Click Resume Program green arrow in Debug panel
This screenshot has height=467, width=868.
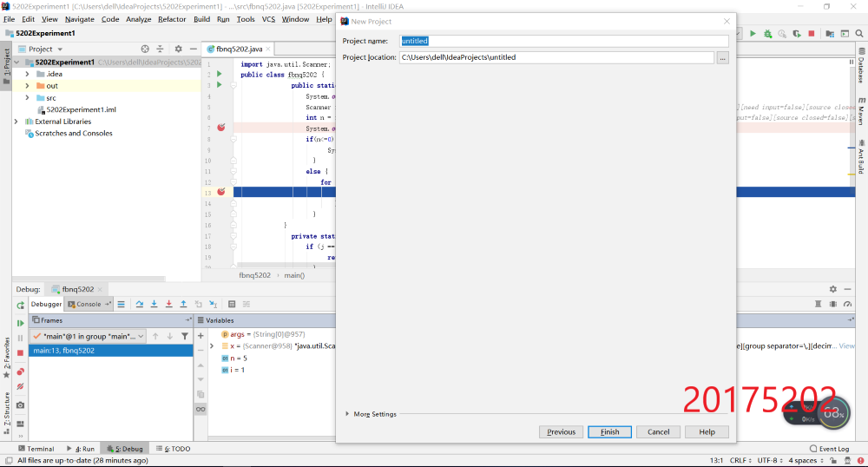21,323
